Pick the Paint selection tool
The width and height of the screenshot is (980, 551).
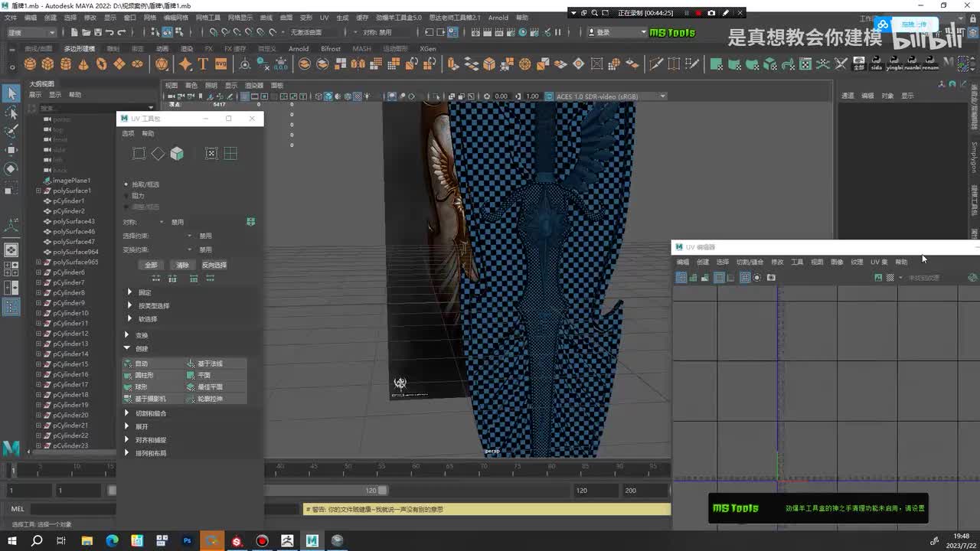click(x=11, y=131)
